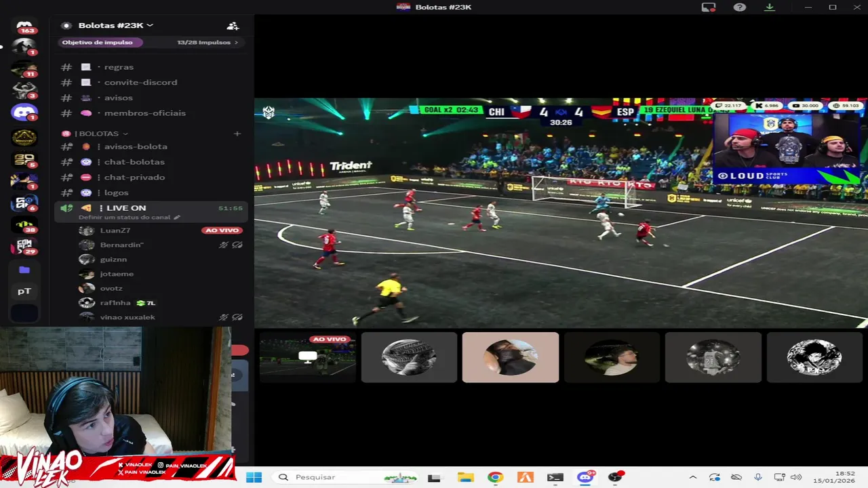The width and height of the screenshot is (868, 488).
Task: Open the chat-privado channel
Action: click(151, 178)
